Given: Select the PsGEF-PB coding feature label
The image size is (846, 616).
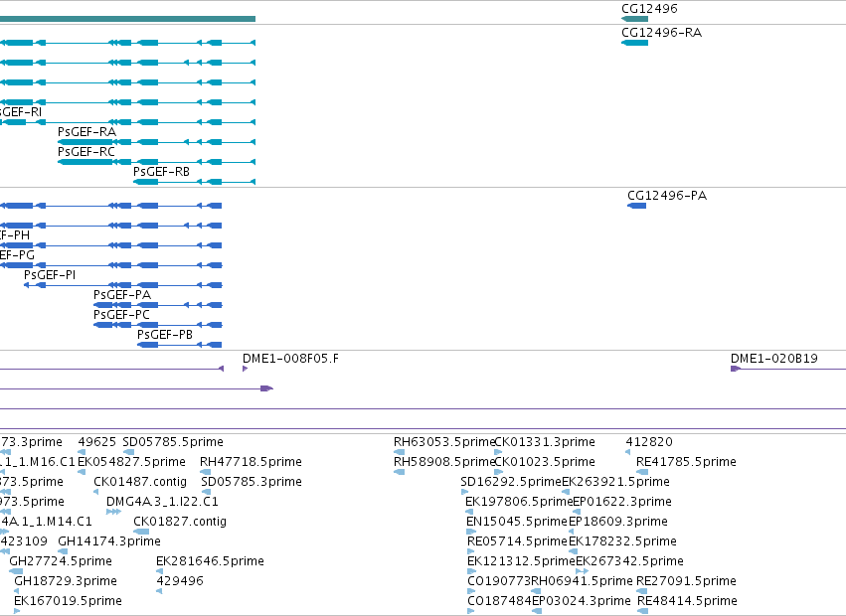Looking at the screenshot, I should pos(165,335).
